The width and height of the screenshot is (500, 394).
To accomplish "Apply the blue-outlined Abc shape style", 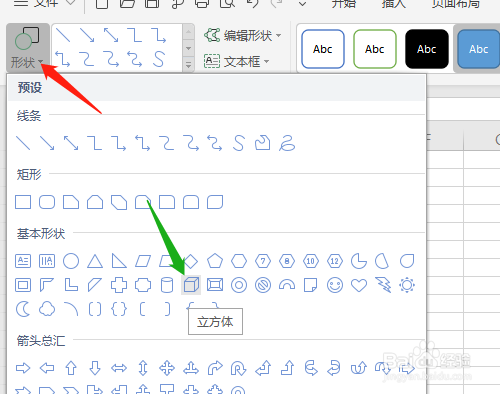I will point(323,49).
